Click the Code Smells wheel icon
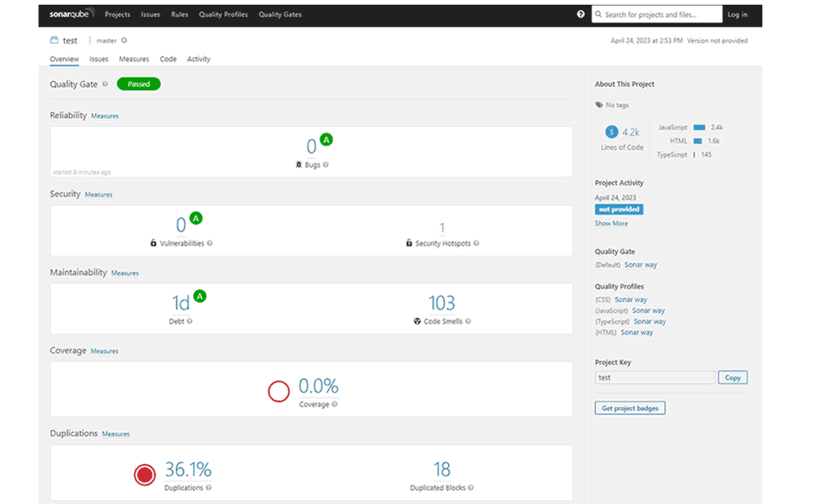 [415, 322]
